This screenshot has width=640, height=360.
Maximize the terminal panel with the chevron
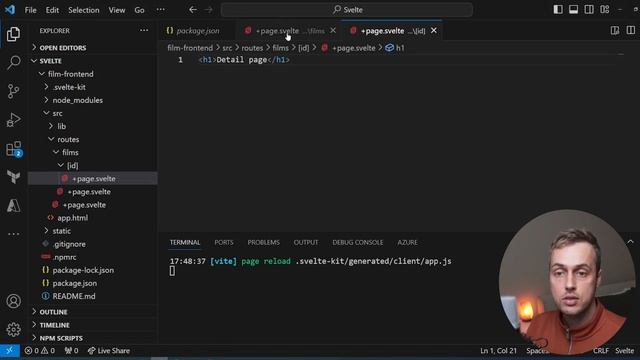(x=630, y=242)
